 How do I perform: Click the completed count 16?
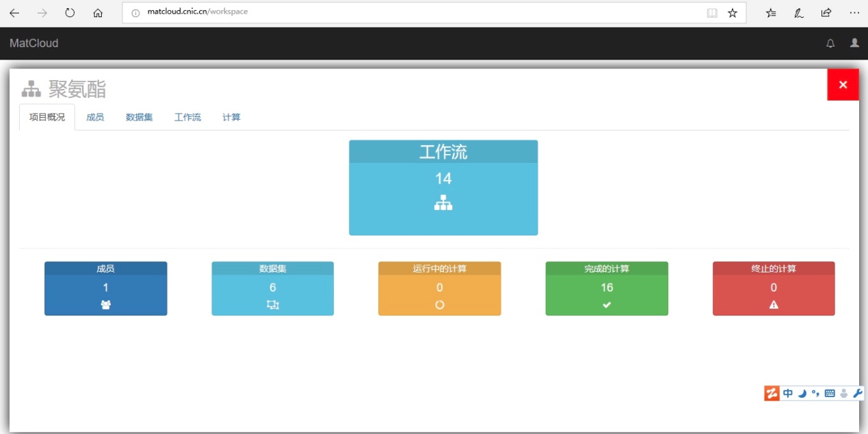point(607,288)
